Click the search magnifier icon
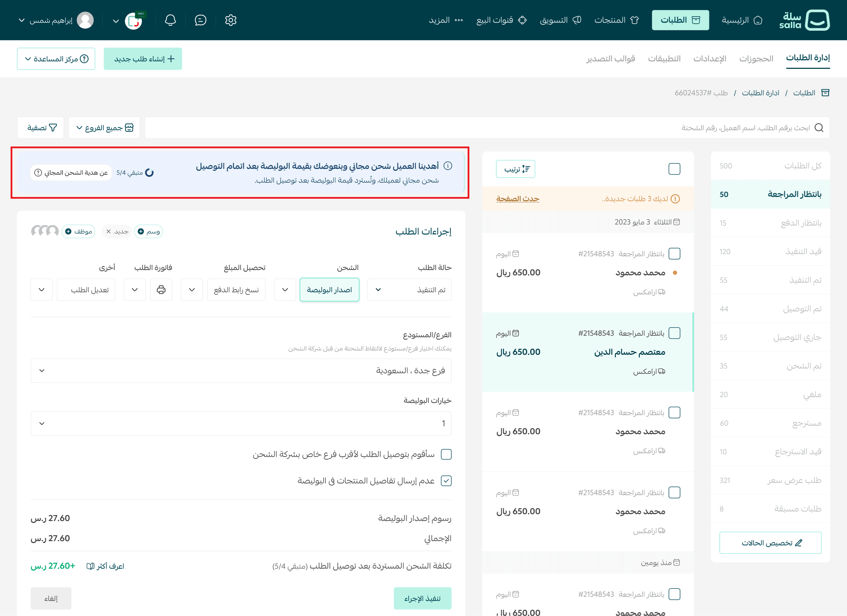This screenshot has height=616, width=847. pyautogui.click(x=819, y=128)
